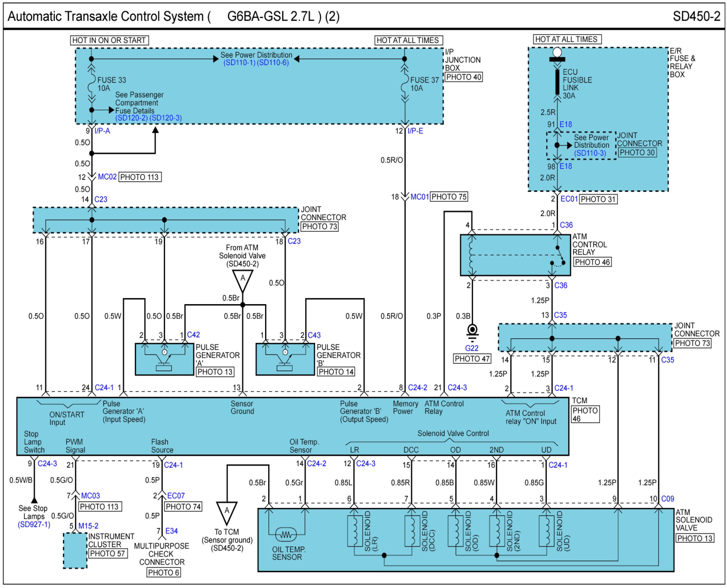Viewport: 727px width, 588px height.
Task: Follow the SD927-1 stop lamps link
Action: [x=34, y=525]
